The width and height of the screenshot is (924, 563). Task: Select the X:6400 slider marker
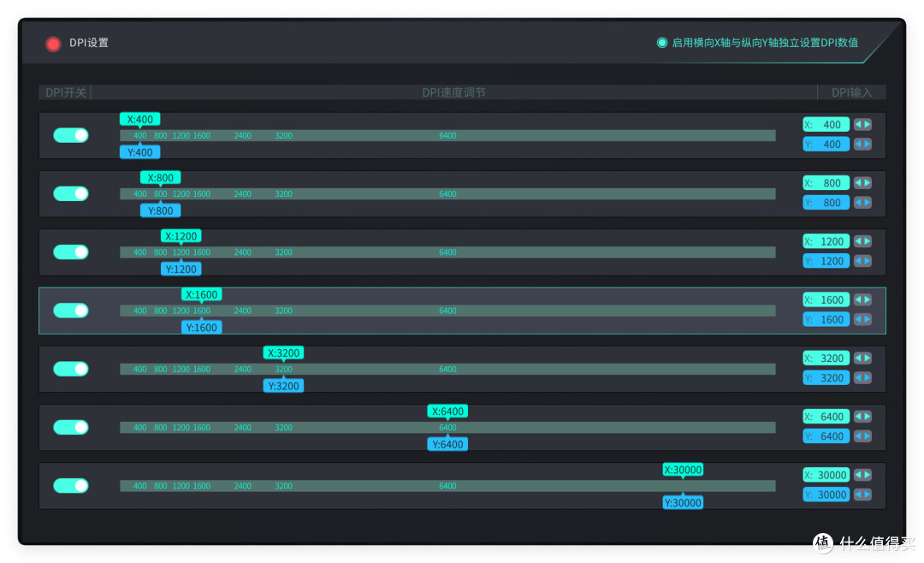pyautogui.click(x=447, y=411)
